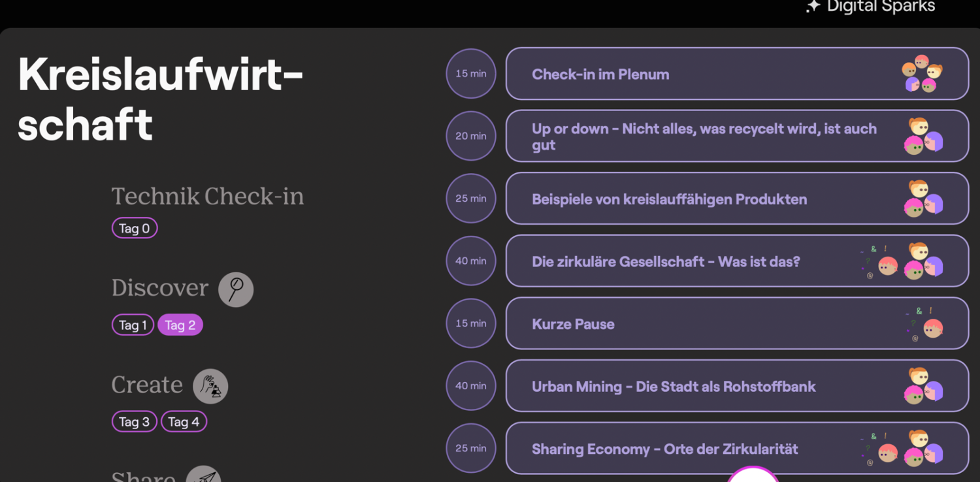Image resolution: width=980 pixels, height=482 pixels.
Task: Click the hand icon next to Create
Action: pos(210,386)
